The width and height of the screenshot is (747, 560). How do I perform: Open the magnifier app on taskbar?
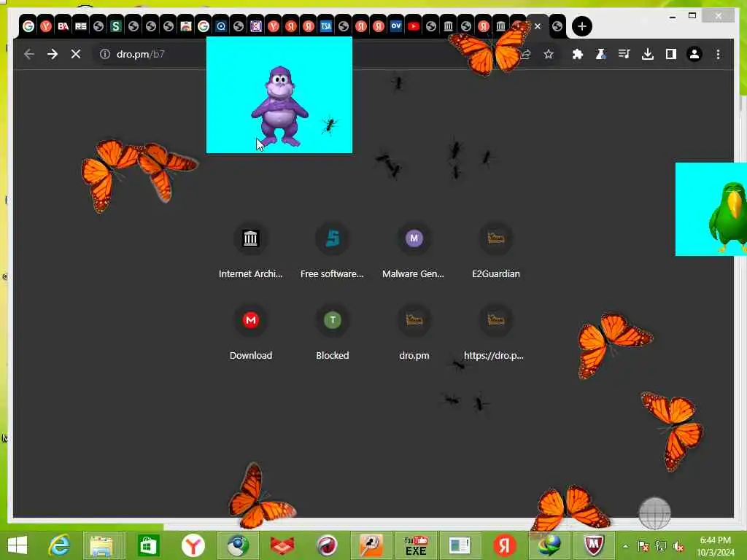(371, 545)
